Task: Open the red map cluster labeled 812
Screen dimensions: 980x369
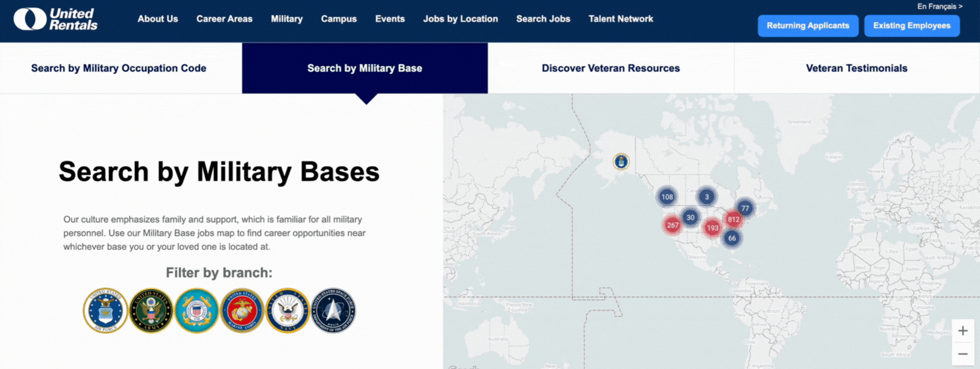Action: 733,219
